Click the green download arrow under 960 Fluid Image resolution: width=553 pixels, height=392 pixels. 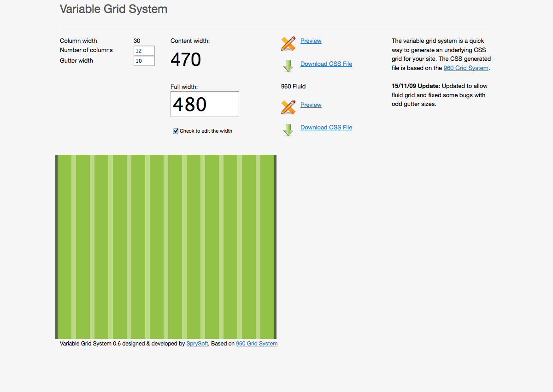(288, 130)
